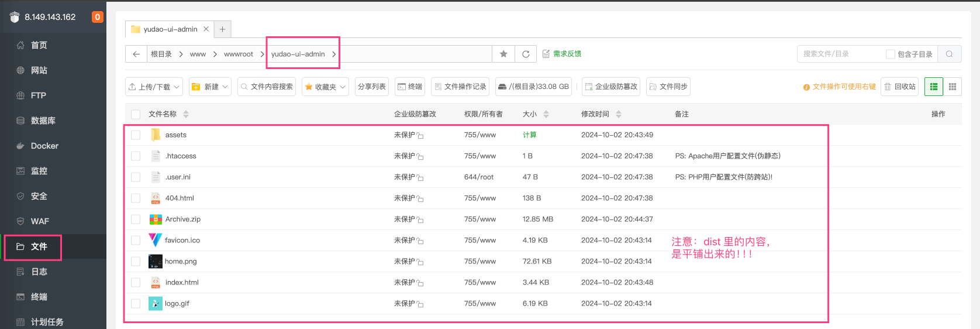Select all files with header checkbox

(136, 114)
